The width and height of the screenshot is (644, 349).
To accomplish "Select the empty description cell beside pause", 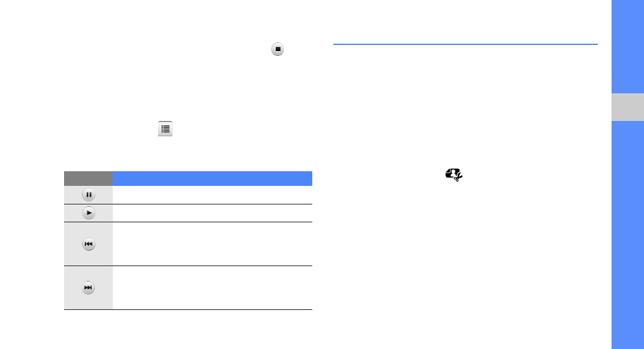I will (x=213, y=195).
